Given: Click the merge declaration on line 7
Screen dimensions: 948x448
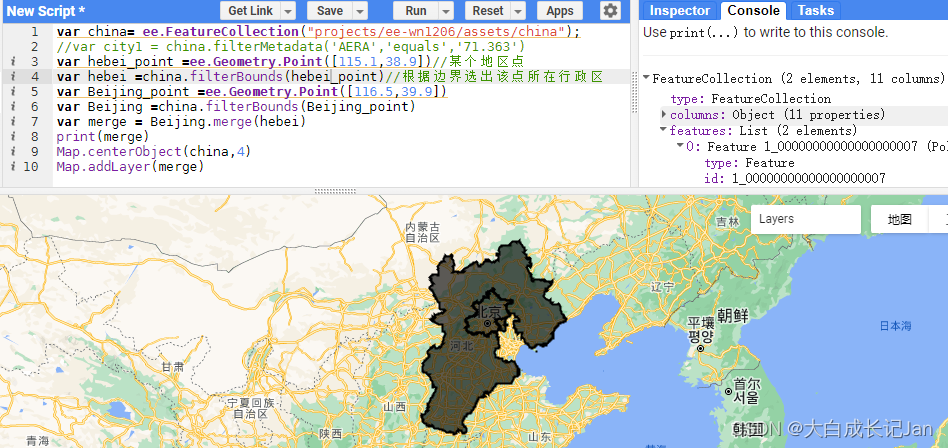Looking at the screenshot, I should [181, 122].
